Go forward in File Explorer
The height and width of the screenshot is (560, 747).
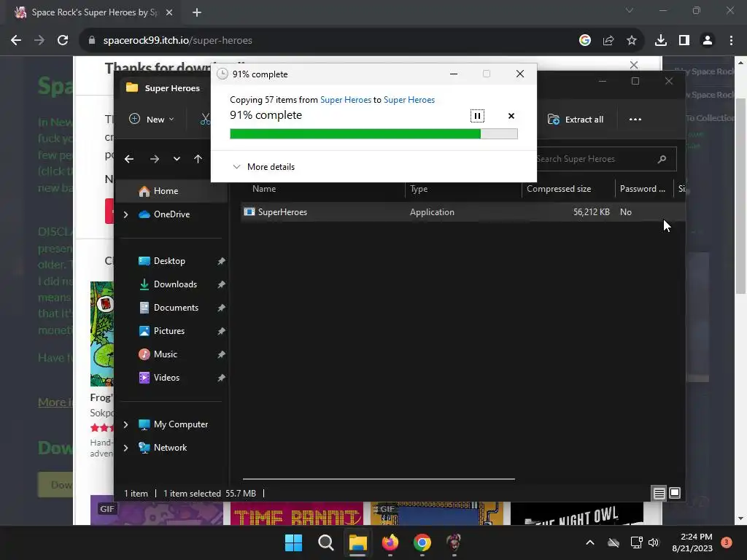point(155,159)
